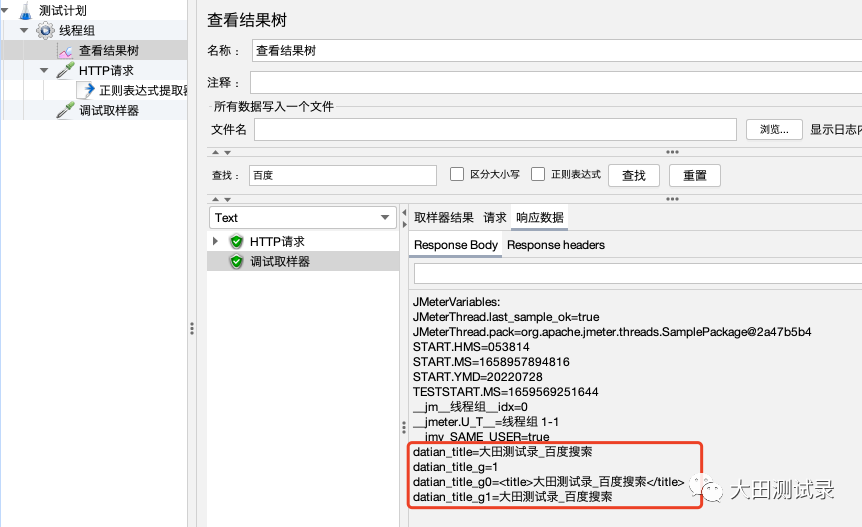Click the 浏览... browse button
The height and width of the screenshot is (527, 862).
click(774, 130)
